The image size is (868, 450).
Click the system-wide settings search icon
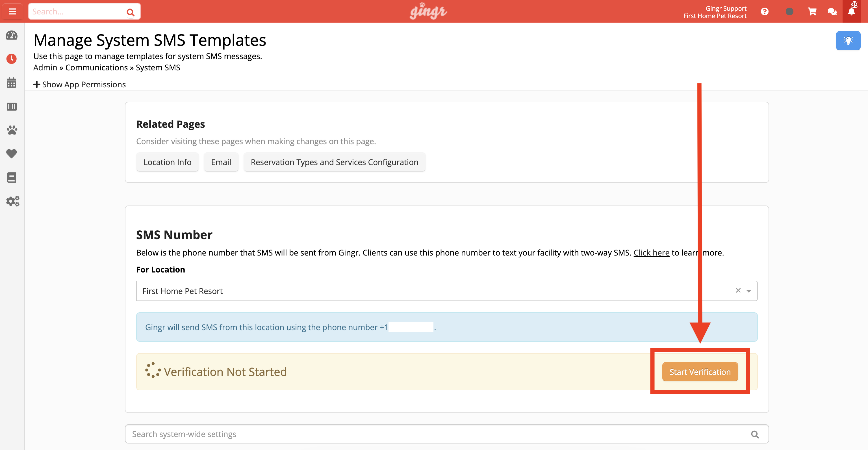click(755, 434)
